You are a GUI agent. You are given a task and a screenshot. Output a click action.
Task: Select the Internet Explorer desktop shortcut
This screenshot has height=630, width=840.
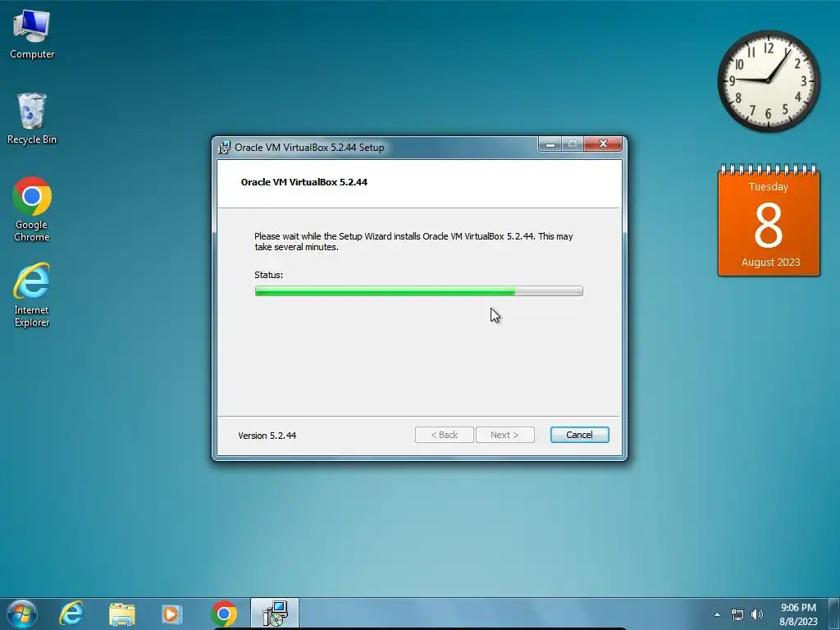[x=32, y=294]
